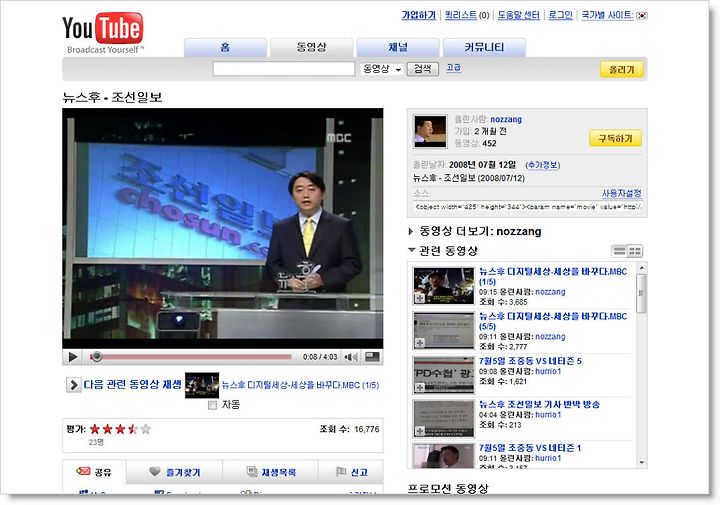Viewport: 720px width, 505px height.
Task: Open the 신고 report tab
Action: [x=351, y=472]
